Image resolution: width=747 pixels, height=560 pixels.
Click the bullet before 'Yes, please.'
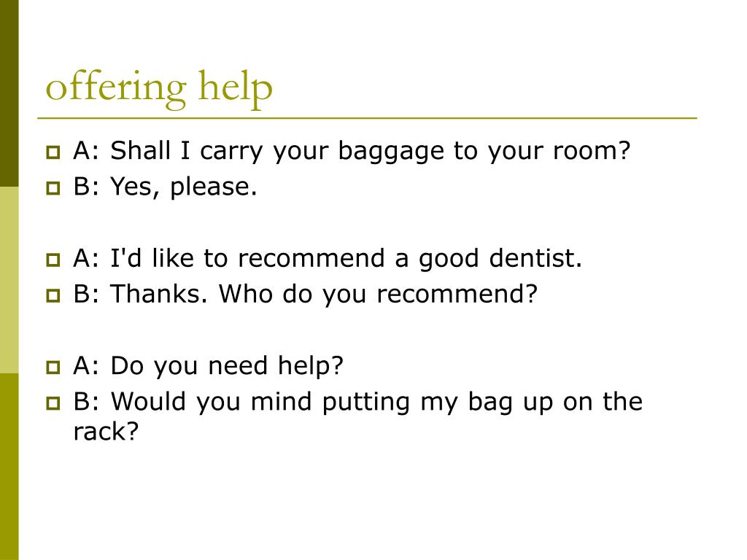53,188
